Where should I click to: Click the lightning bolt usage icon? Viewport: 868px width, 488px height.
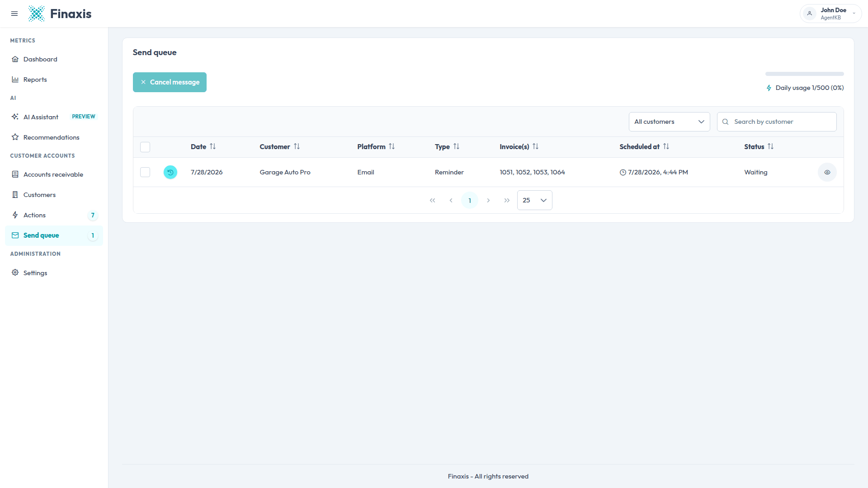click(769, 88)
